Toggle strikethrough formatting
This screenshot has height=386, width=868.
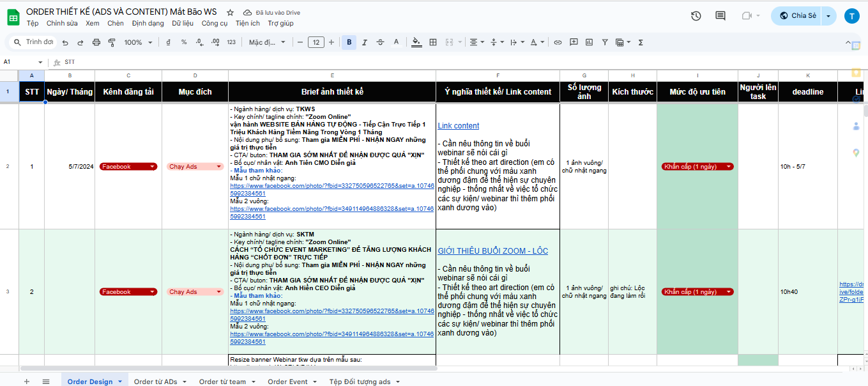click(x=381, y=42)
